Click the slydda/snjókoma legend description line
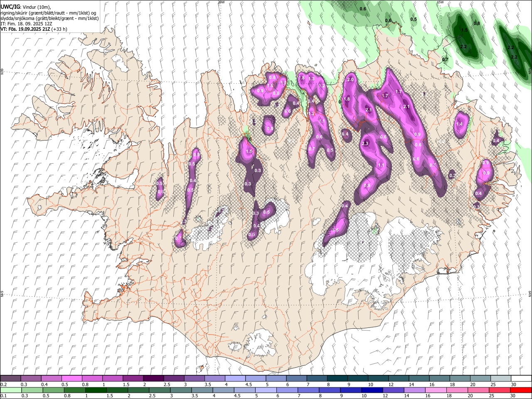Image resolution: width=532 pixels, height=399 pixels. 49,18
